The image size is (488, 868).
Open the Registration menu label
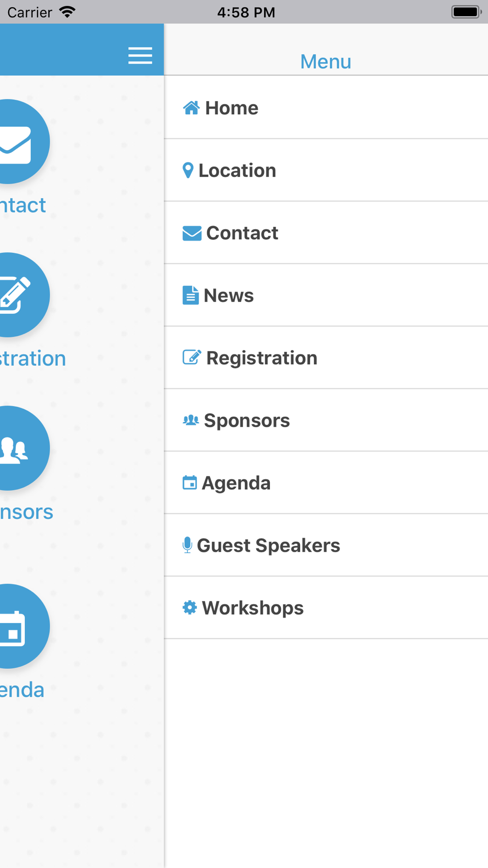[x=262, y=358]
